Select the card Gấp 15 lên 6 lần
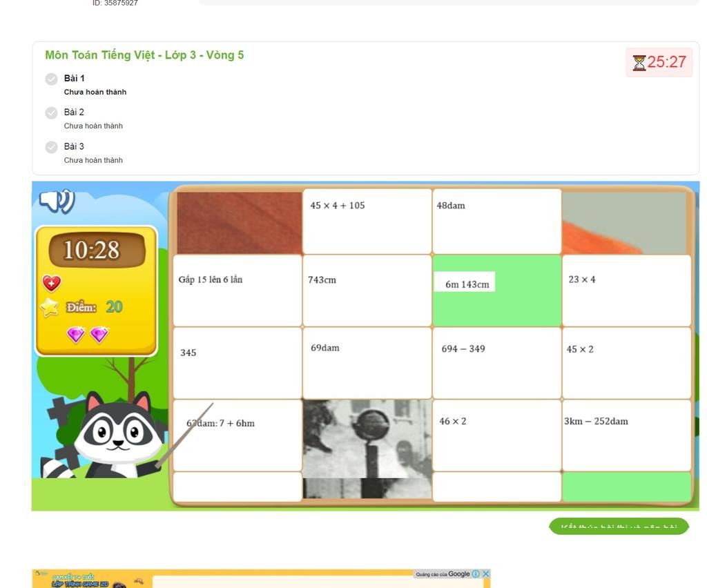707x588 pixels. (x=238, y=291)
